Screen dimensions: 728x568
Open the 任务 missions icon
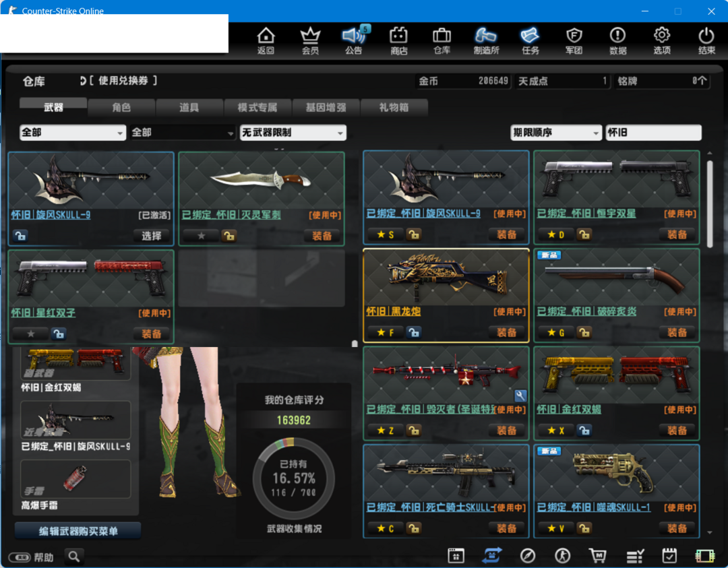point(530,40)
